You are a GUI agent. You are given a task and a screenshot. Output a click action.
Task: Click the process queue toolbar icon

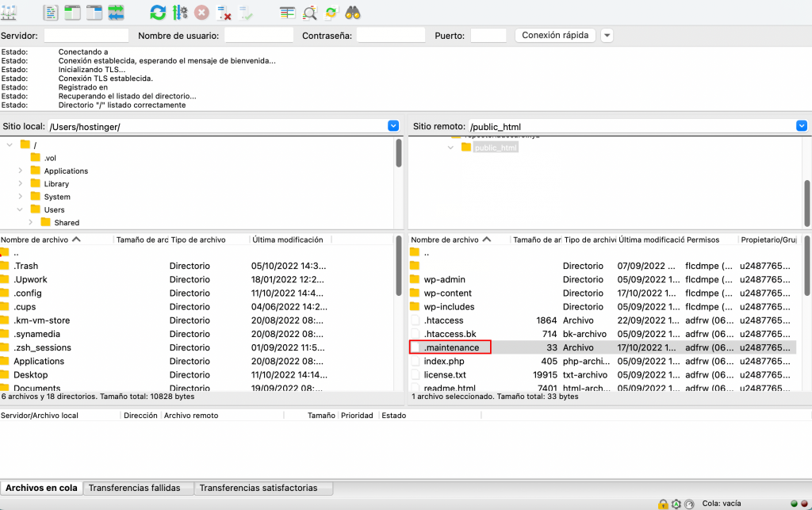(180, 12)
